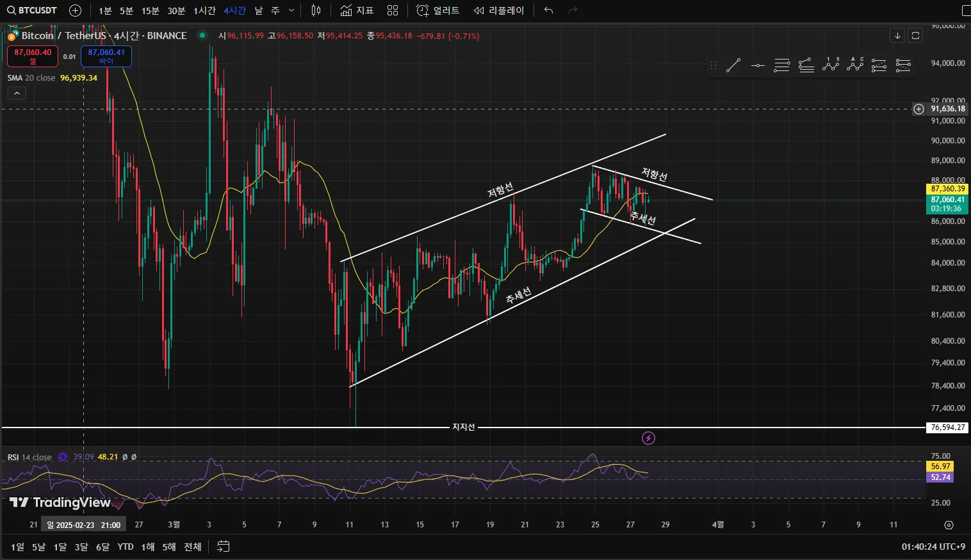Switch to the 주 weekly timeframe
The image size is (971, 560).
click(x=275, y=10)
